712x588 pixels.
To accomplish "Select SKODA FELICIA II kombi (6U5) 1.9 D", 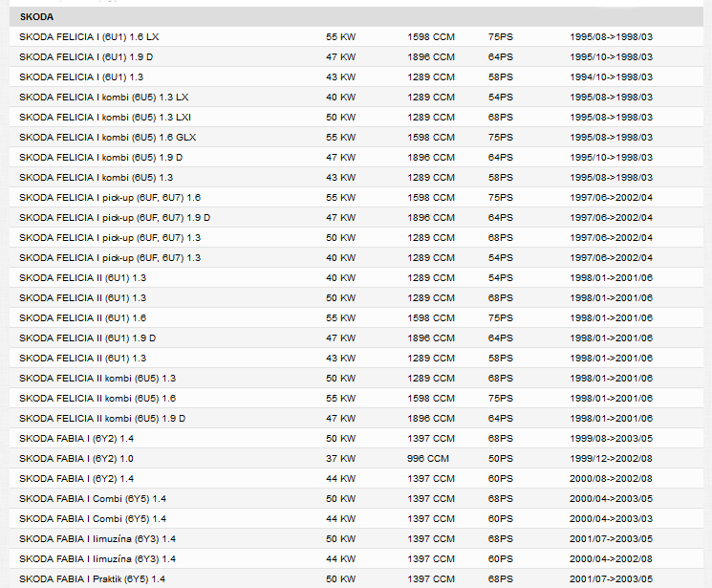I will [x=102, y=419].
